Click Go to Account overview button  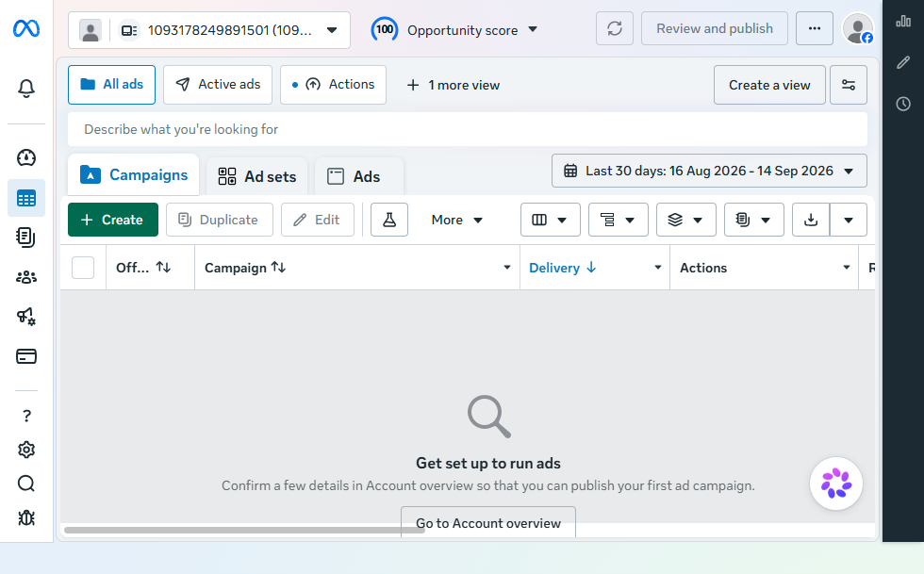(x=488, y=522)
